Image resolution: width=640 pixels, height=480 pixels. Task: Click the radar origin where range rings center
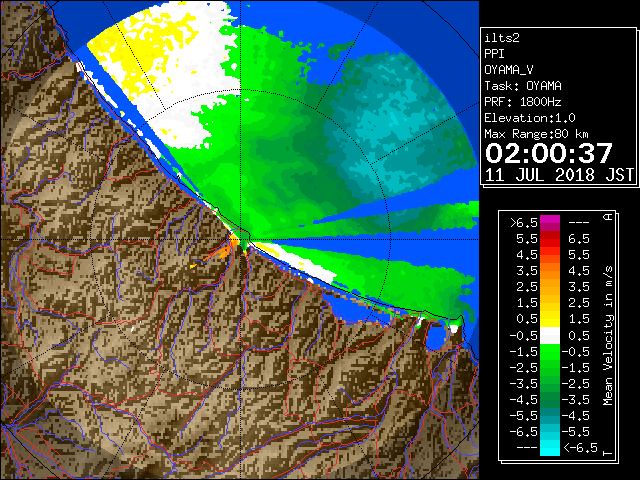pos(241,240)
